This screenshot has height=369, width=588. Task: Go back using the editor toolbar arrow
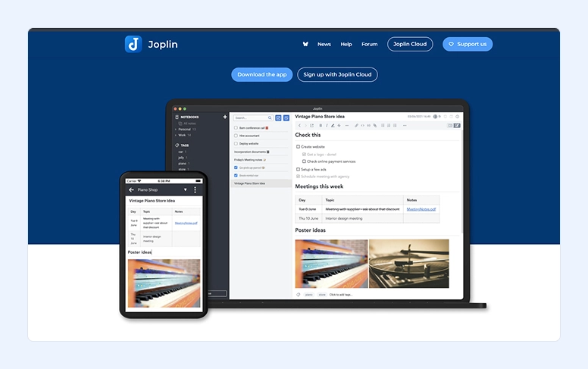[299, 126]
